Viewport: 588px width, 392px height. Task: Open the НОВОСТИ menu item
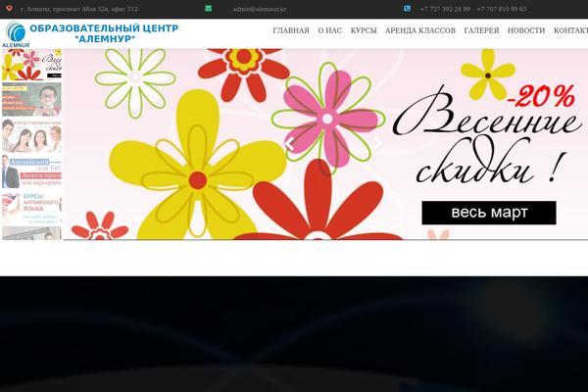pos(526,30)
